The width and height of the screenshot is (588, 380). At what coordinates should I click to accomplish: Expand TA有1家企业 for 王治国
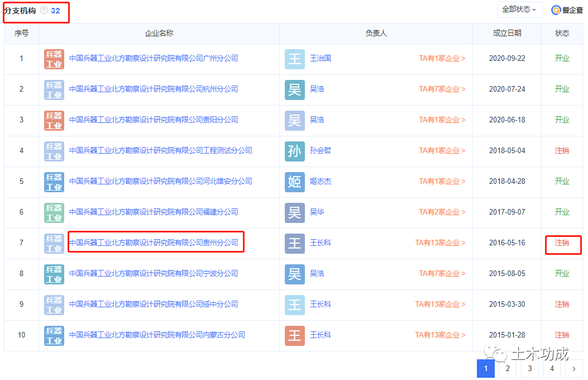pos(442,58)
